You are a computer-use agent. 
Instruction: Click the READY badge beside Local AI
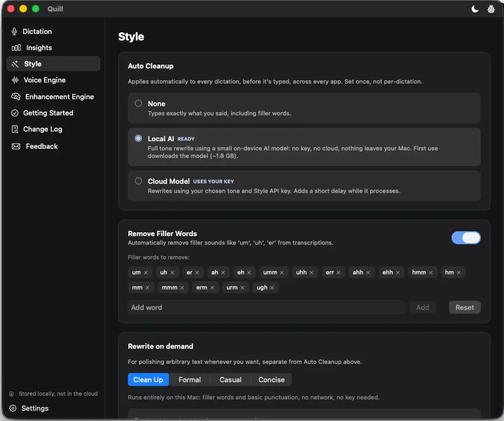point(186,139)
